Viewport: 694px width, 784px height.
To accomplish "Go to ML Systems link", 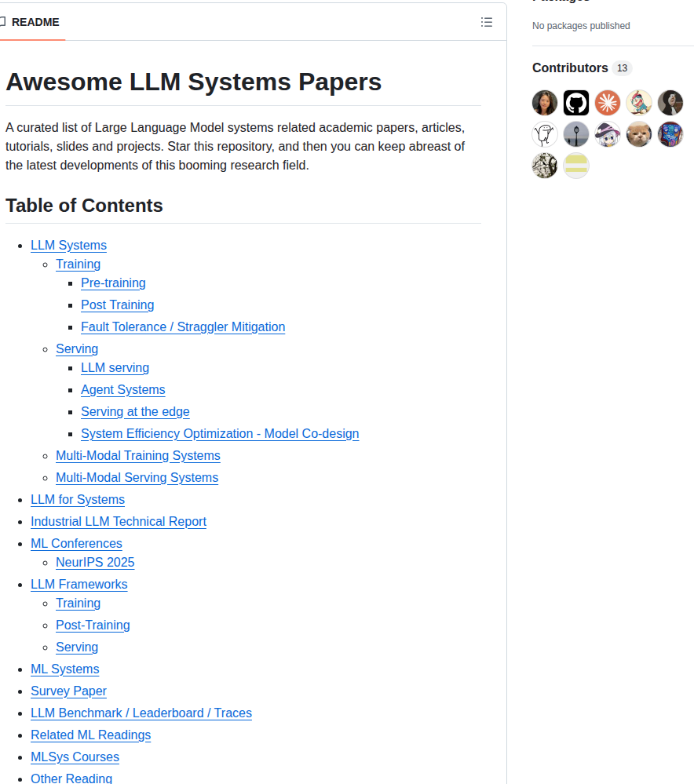I will click(65, 669).
